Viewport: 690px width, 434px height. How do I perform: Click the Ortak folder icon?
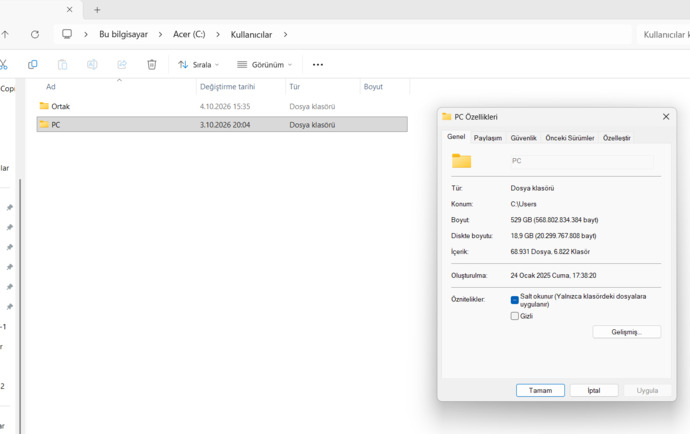44,106
